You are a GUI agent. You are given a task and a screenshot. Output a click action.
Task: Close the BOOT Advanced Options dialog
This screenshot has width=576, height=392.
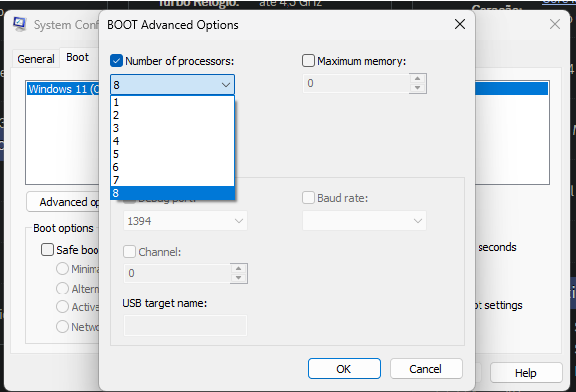tap(460, 25)
